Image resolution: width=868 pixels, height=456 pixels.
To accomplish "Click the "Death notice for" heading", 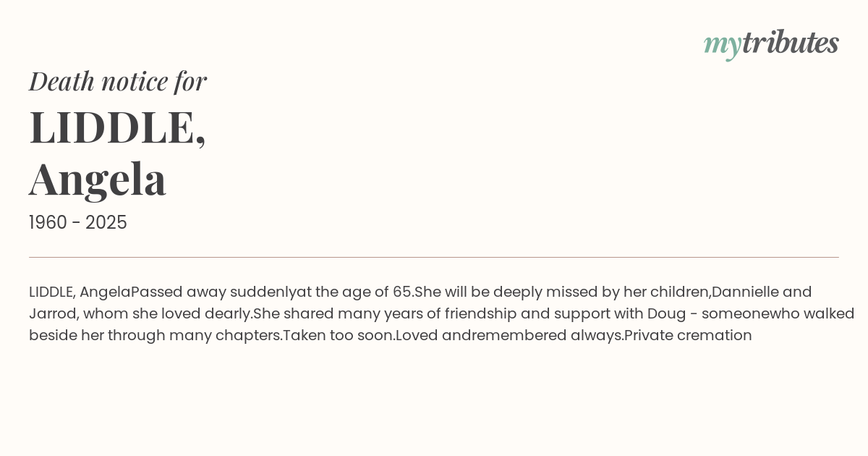I will [118, 81].
